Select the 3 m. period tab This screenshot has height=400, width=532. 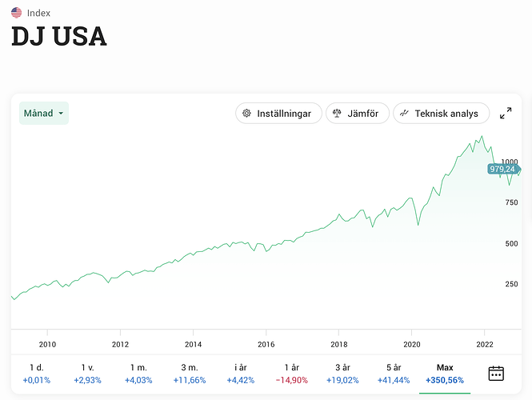point(190,374)
